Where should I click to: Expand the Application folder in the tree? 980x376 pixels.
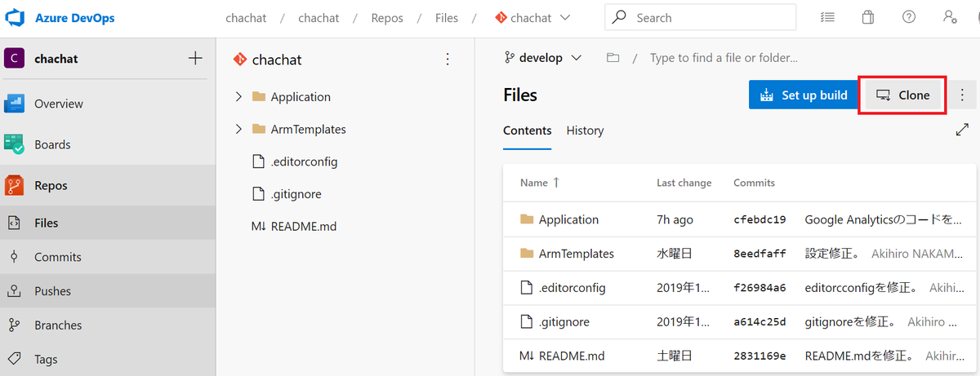click(x=238, y=96)
